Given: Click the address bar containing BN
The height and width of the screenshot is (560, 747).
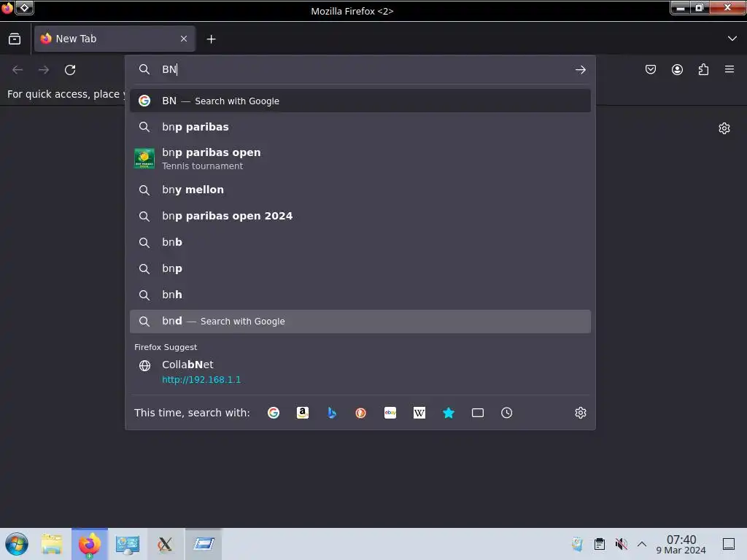Looking at the screenshot, I should point(360,69).
